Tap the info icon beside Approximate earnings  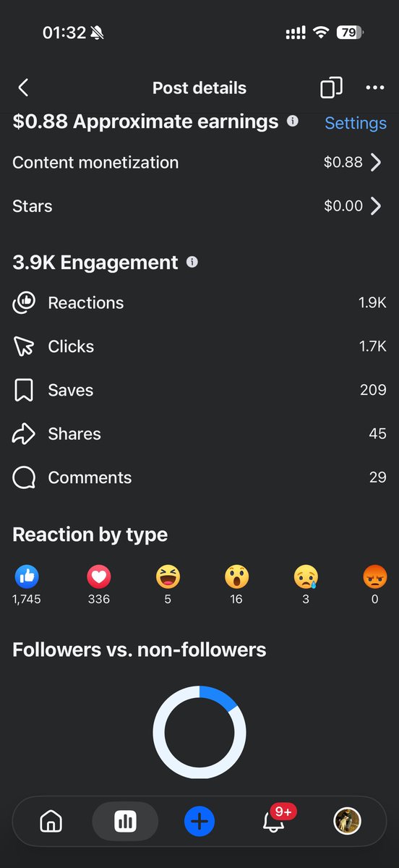(292, 121)
